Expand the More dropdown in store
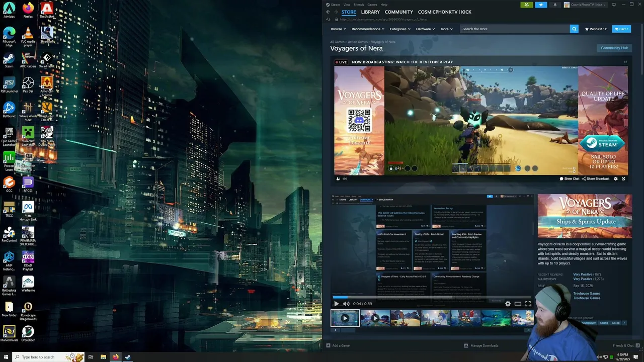The image size is (644, 362). (446, 29)
